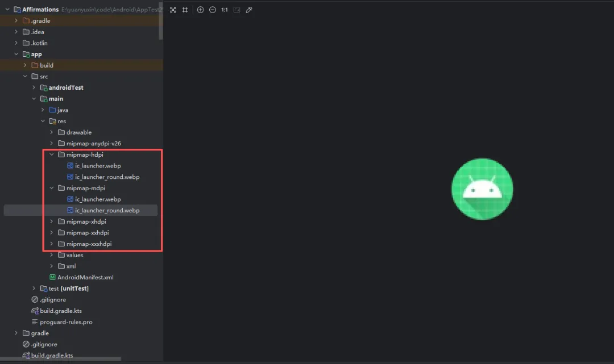Click the AndroidManifest.xml file icon
614x364 pixels.
click(x=52, y=277)
